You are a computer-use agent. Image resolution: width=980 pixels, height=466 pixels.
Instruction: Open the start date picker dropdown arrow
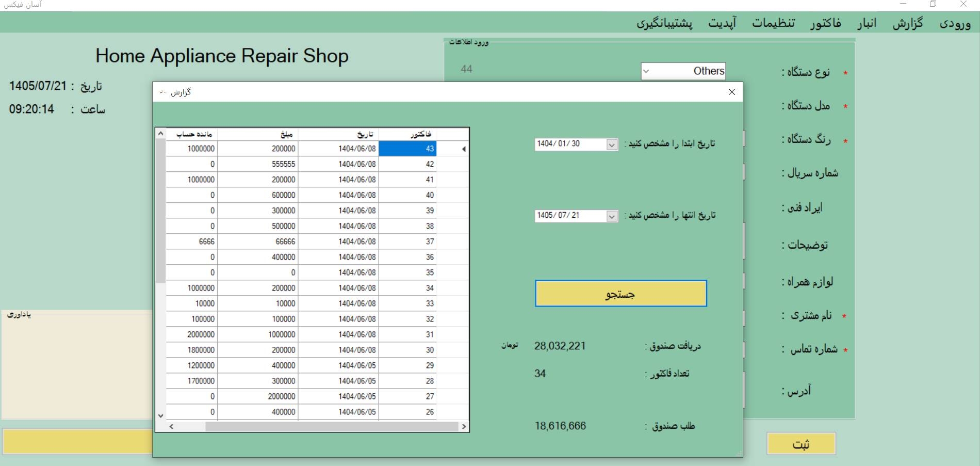point(612,145)
